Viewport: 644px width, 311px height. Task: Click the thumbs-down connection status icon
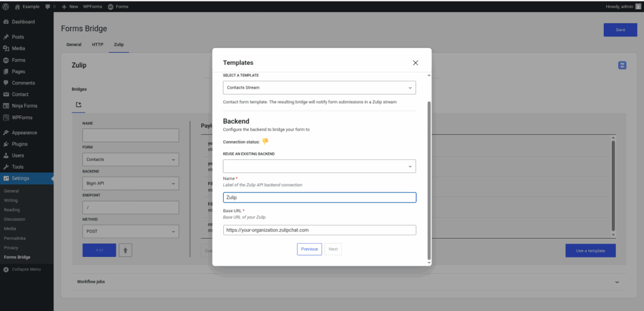click(265, 142)
